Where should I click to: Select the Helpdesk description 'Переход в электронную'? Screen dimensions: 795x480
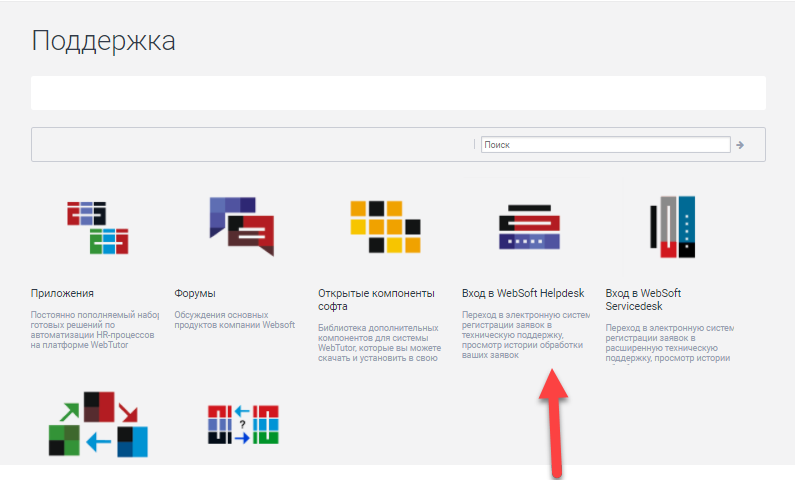(526, 335)
